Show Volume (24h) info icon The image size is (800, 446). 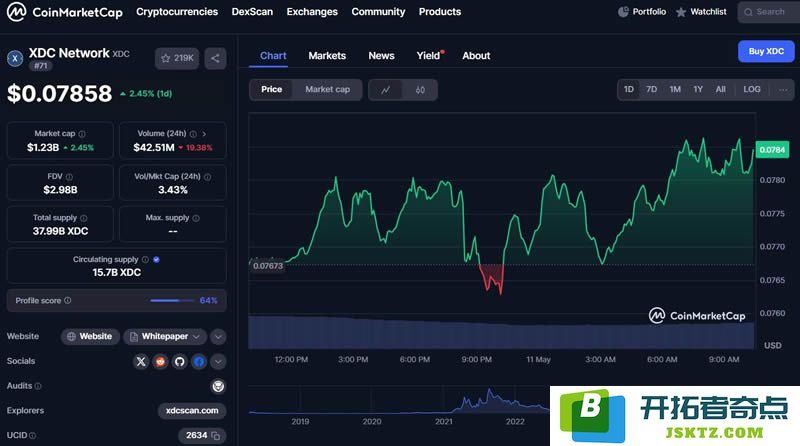point(193,134)
